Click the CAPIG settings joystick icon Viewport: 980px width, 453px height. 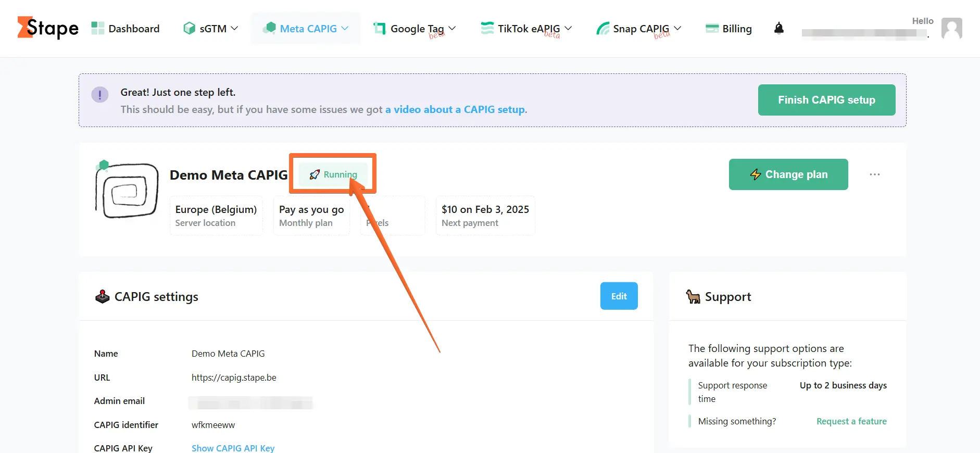103,296
